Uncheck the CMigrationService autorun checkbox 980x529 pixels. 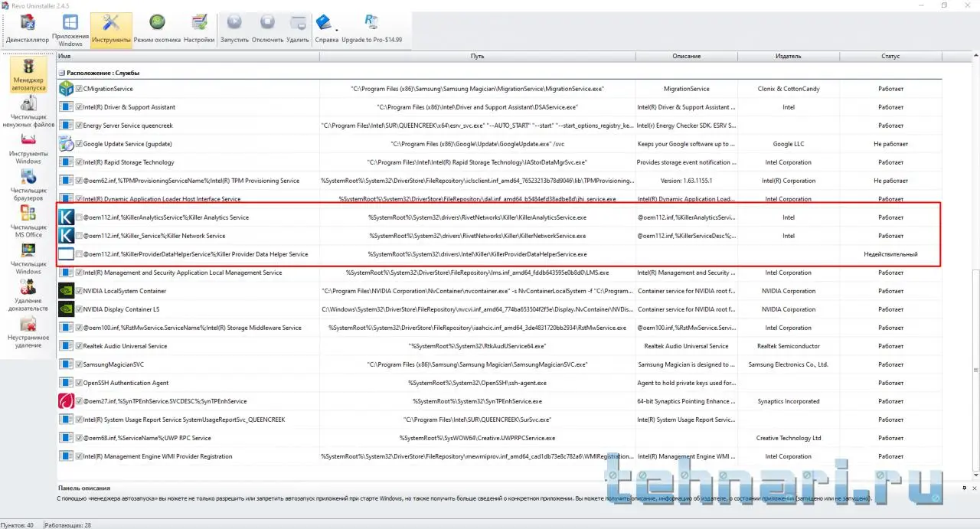[80, 89]
